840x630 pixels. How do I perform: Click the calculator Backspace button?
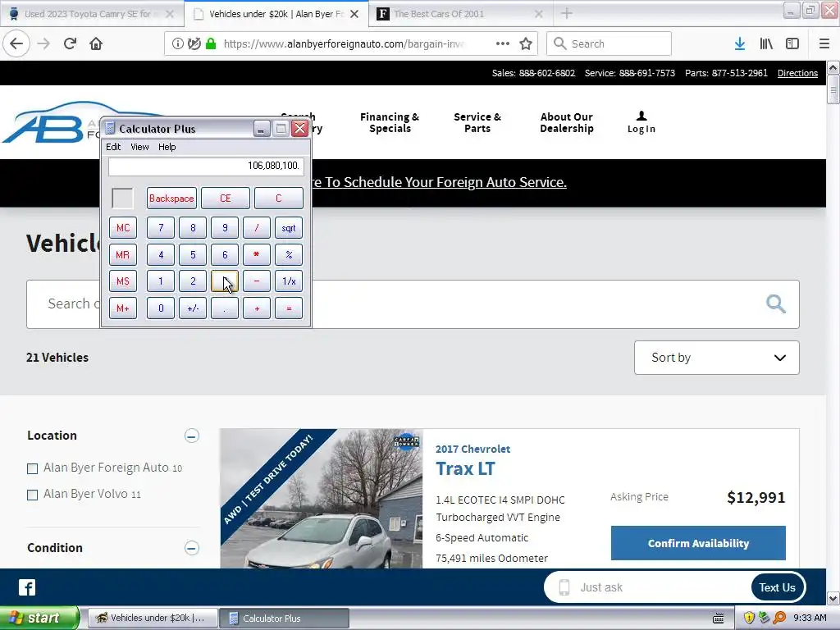tap(171, 199)
